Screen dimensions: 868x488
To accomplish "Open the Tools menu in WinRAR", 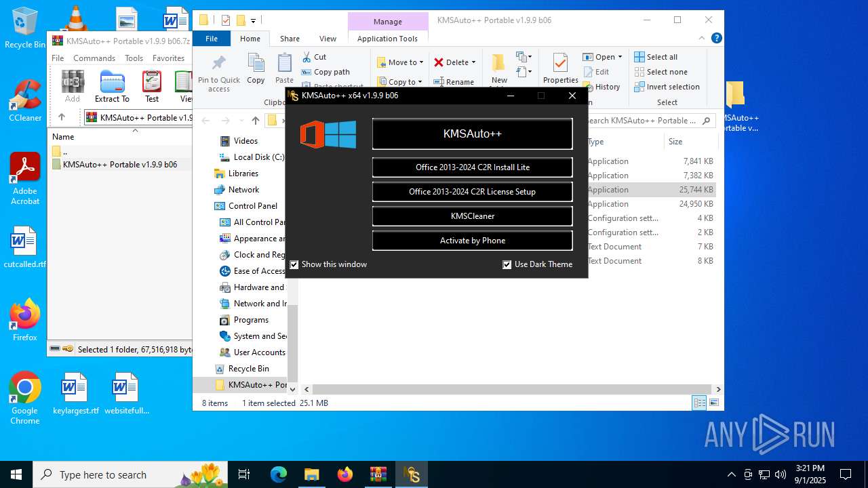I will click(134, 58).
